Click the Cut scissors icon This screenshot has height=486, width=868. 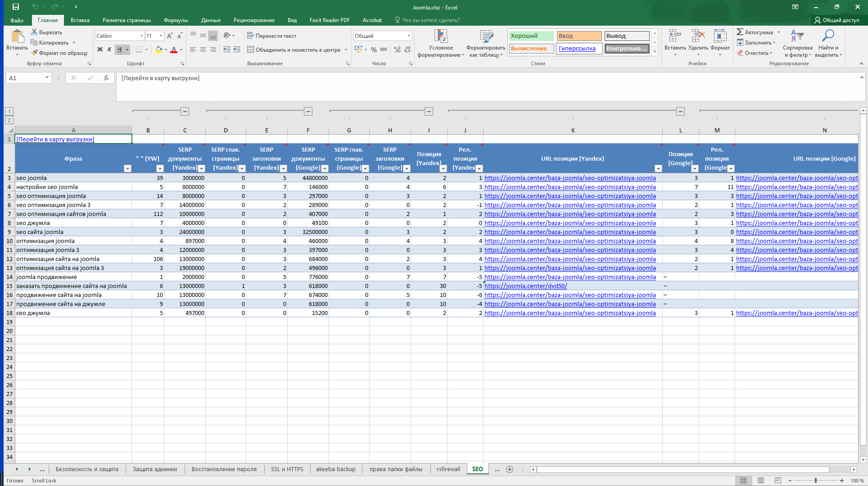34,32
